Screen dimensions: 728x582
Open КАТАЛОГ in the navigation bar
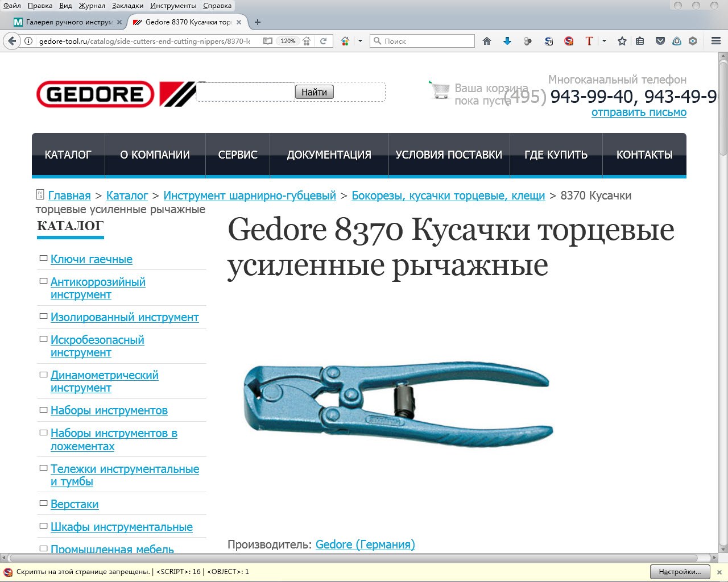(68, 155)
